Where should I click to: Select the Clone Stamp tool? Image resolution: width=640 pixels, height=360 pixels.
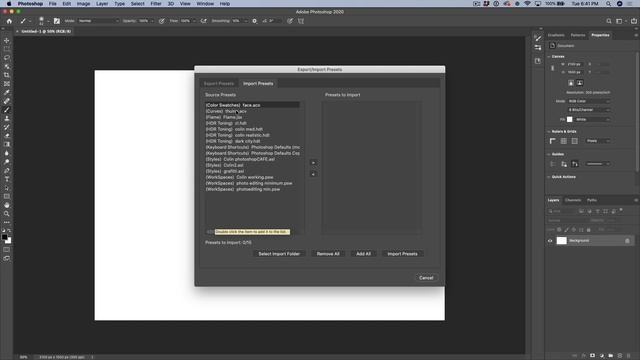(7, 118)
